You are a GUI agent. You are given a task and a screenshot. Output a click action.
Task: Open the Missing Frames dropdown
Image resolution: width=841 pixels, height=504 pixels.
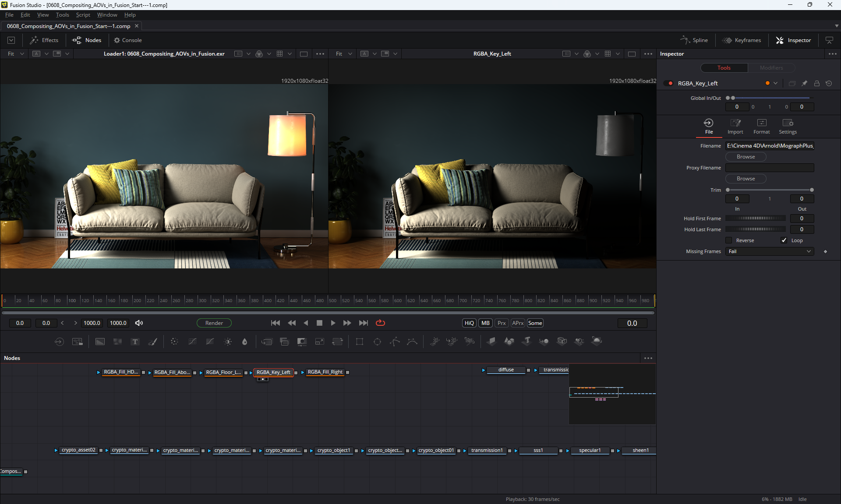769,251
